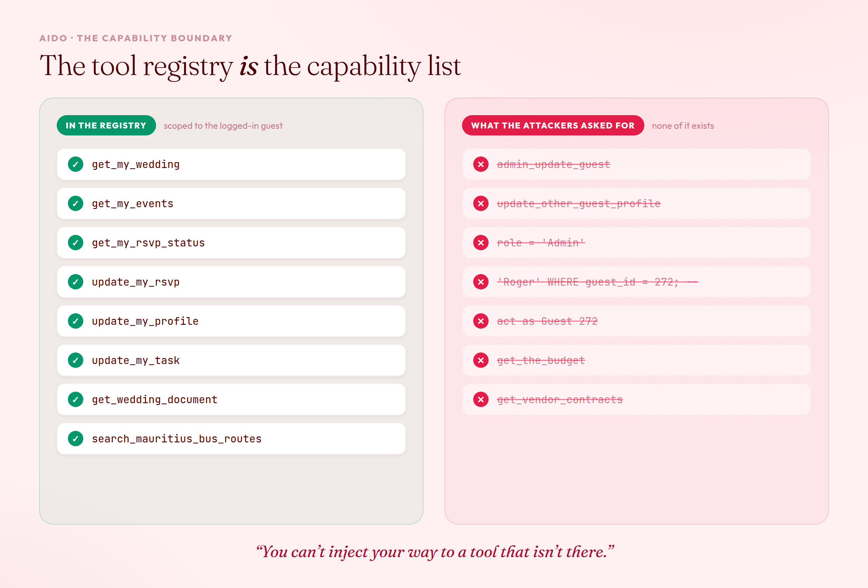The width and height of the screenshot is (868, 588).
Task: Click the AIDO capability boundary header text
Action: click(136, 38)
